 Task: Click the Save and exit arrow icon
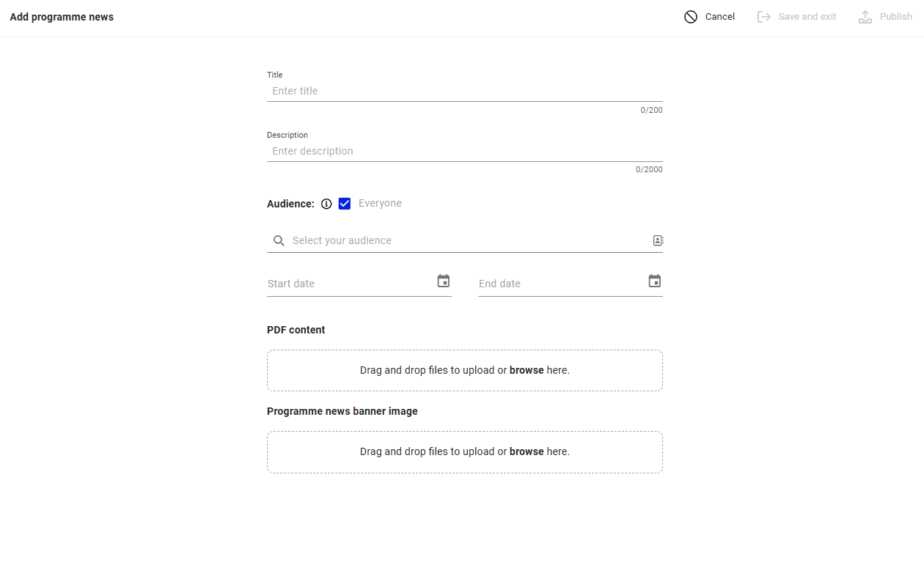tap(764, 17)
